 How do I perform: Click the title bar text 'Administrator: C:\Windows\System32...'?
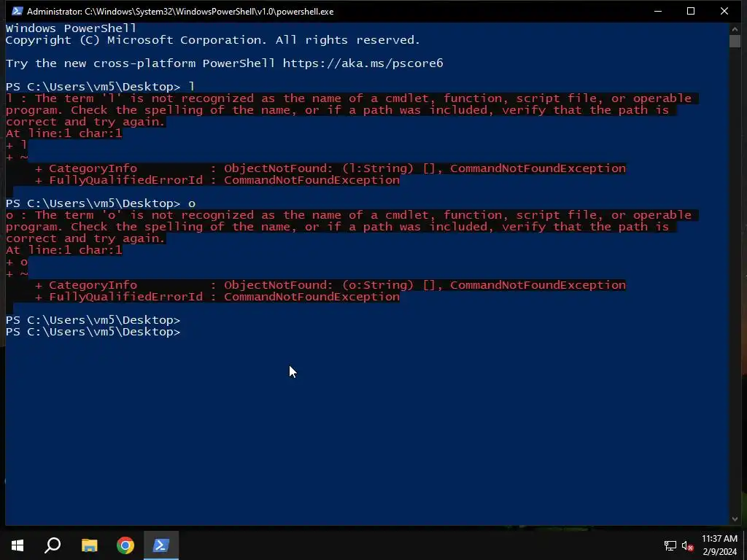[180, 12]
